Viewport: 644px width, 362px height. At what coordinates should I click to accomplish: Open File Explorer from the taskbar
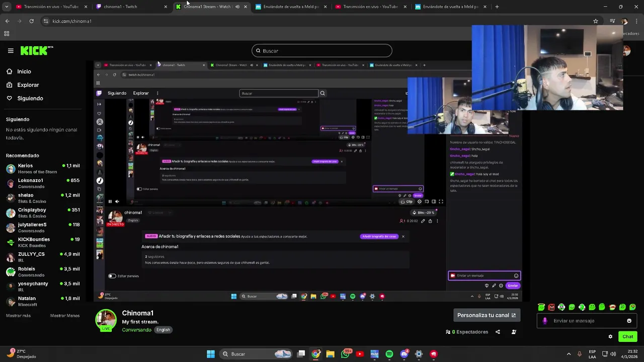click(330, 354)
